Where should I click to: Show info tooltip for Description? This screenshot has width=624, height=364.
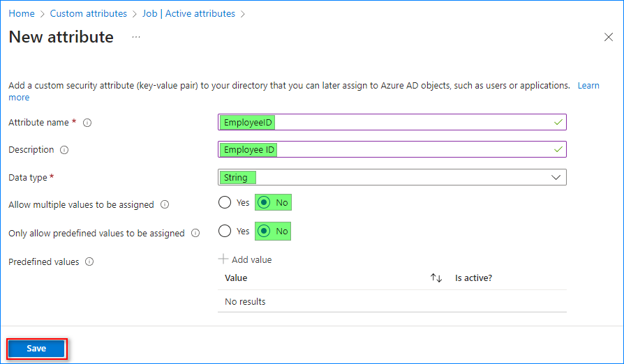[64, 150]
